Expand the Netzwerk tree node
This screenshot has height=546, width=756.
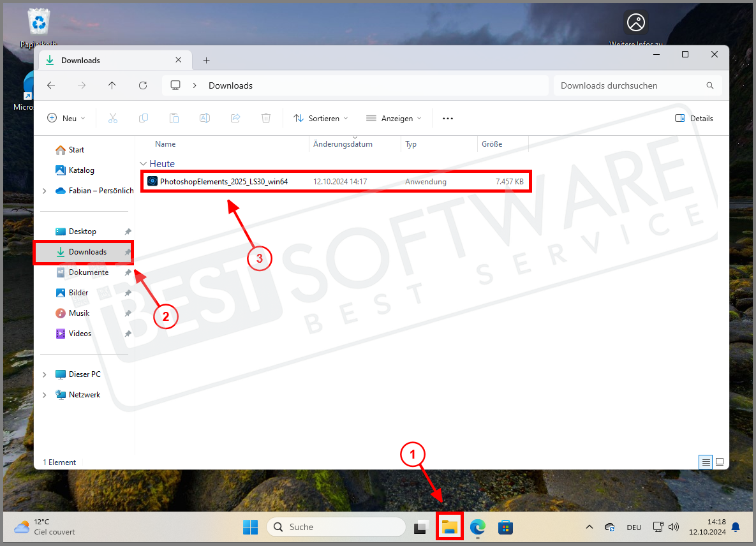45,395
